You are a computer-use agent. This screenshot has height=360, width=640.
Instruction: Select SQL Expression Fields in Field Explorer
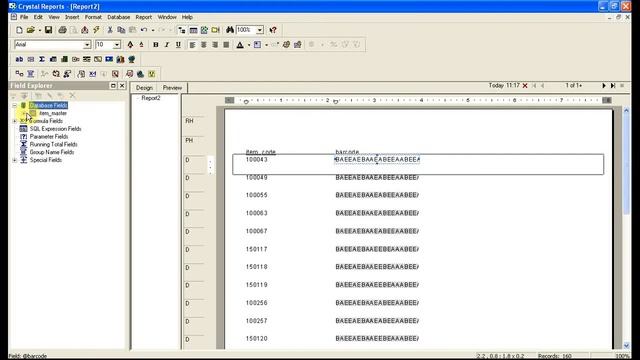pyautogui.click(x=56, y=129)
